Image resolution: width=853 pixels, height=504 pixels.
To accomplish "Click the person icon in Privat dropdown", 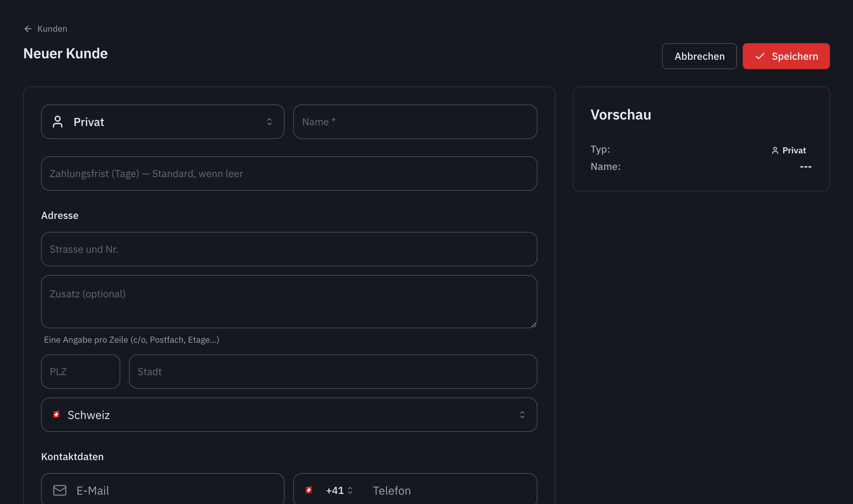I will (x=58, y=122).
